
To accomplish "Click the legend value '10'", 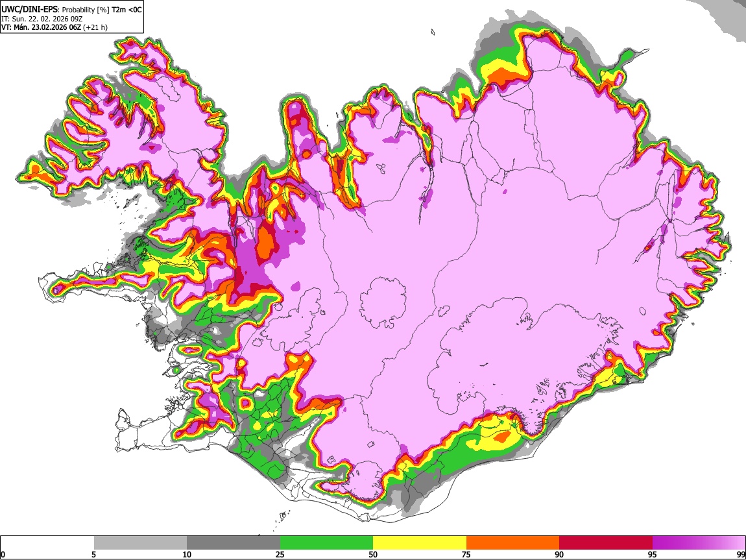I will click(187, 555).
